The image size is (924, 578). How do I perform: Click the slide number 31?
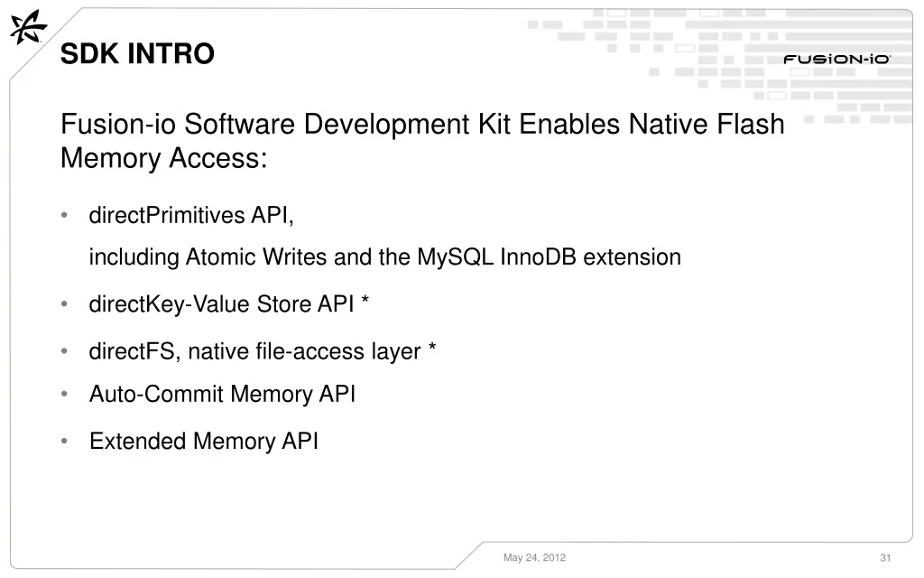pyautogui.click(x=885, y=557)
